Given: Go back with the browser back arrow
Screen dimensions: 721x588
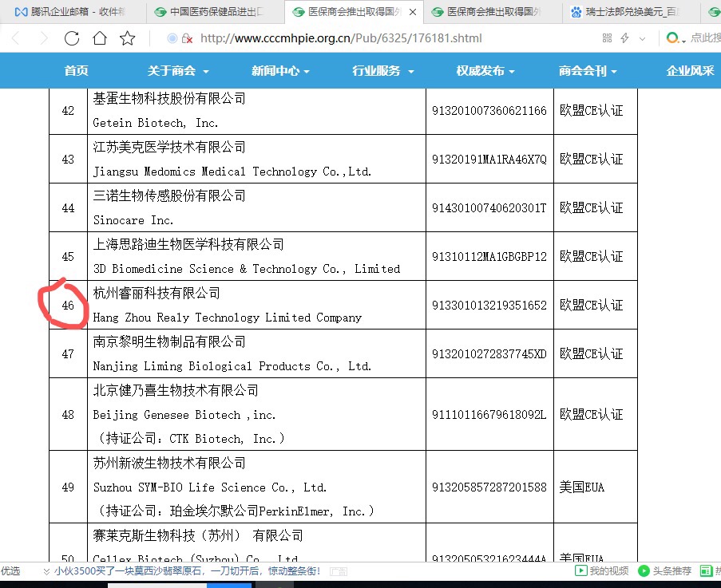Looking at the screenshot, I should 16,38.
